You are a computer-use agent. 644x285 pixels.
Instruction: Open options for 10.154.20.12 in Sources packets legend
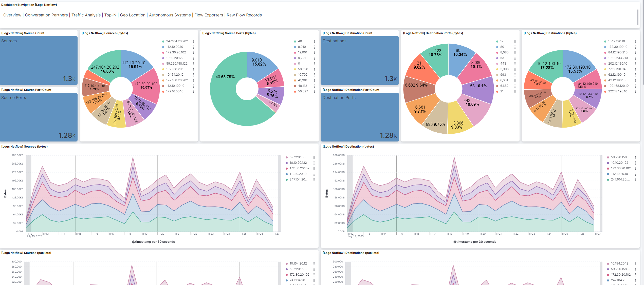(314, 263)
